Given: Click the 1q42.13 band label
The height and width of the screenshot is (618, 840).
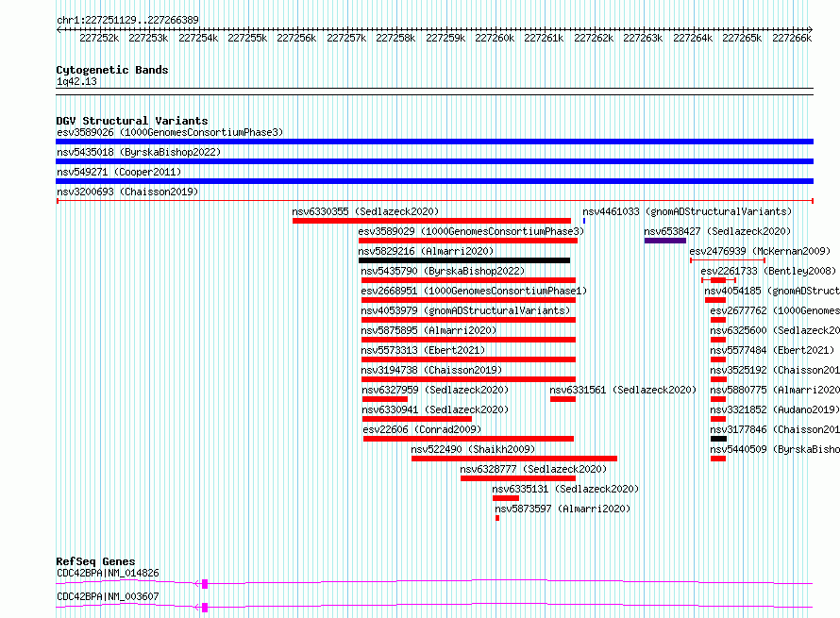Looking at the screenshot, I should pyautogui.click(x=76, y=81).
